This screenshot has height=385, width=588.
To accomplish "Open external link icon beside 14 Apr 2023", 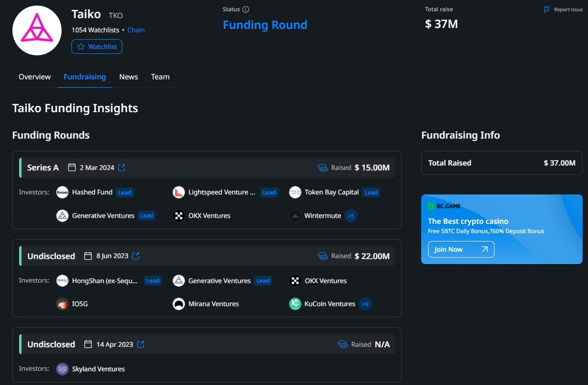I will [x=141, y=344].
